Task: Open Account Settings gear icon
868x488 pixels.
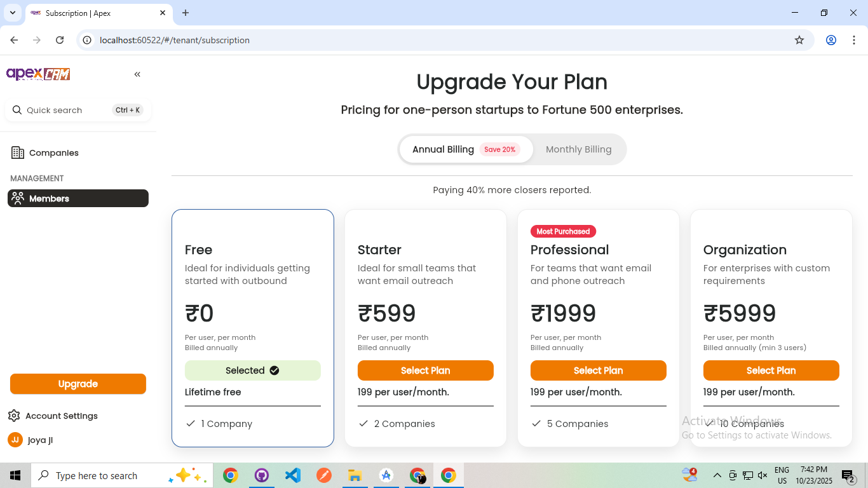Action: pyautogui.click(x=14, y=416)
